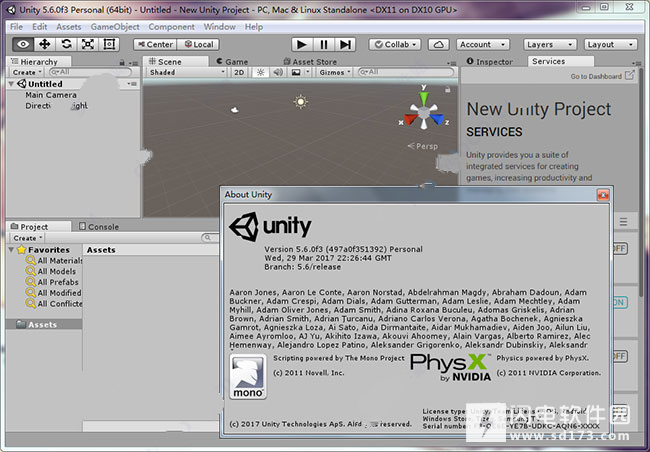Click the cloud Services icon
This screenshot has width=650, height=452.
tap(439, 44)
